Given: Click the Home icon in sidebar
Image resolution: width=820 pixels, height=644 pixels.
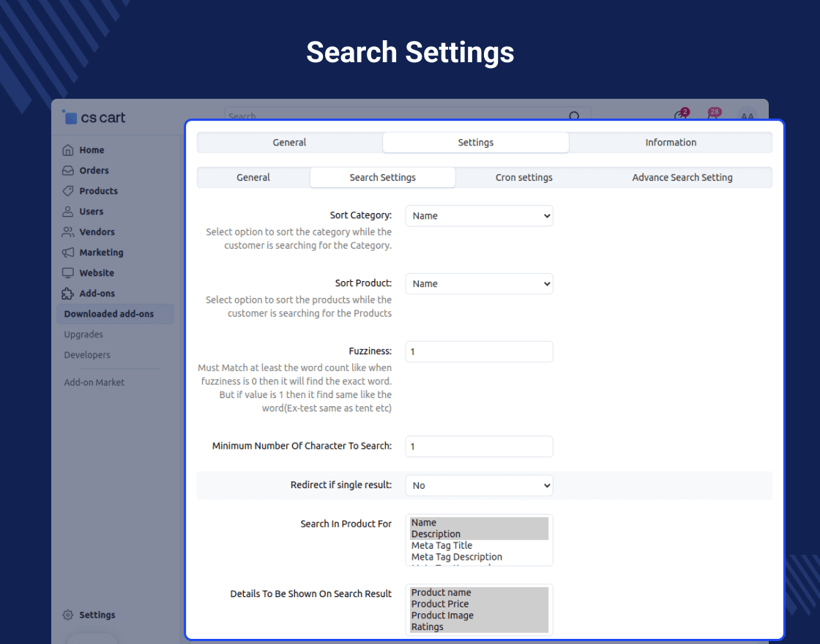Looking at the screenshot, I should [x=68, y=150].
